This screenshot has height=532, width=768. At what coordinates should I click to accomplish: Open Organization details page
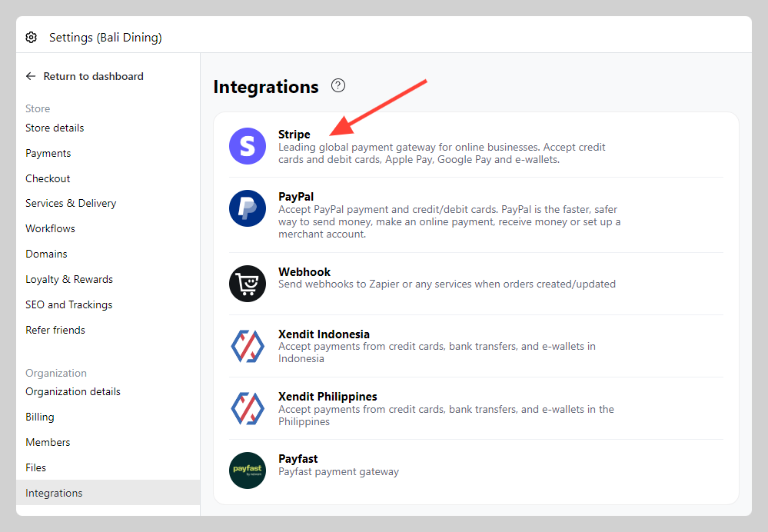(73, 392)
